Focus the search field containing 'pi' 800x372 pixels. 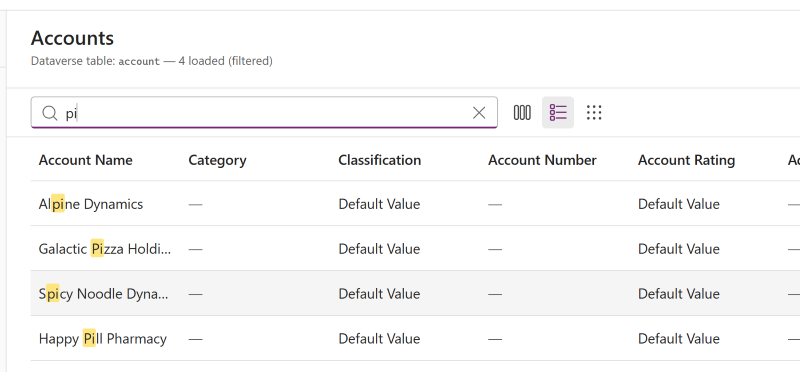tap(264, 113)
